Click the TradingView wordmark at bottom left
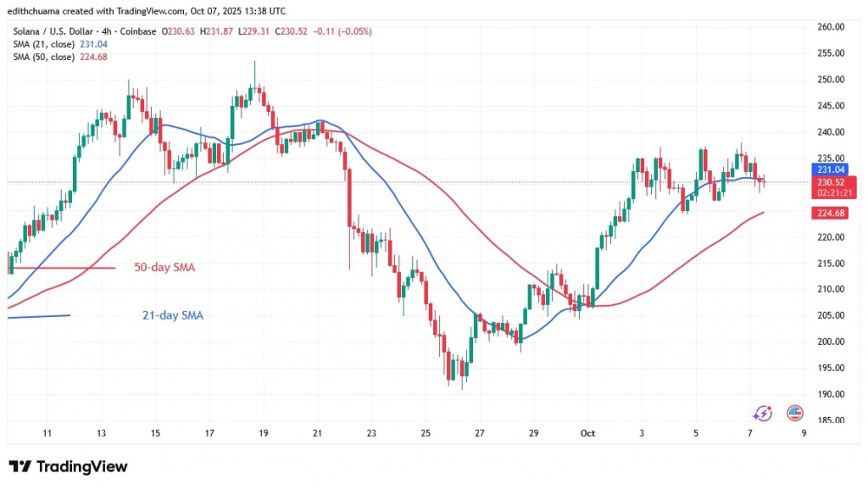Screen dimensions: 868x489 pos(81,467)
